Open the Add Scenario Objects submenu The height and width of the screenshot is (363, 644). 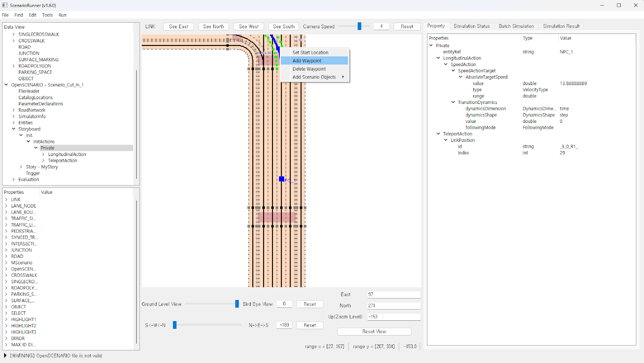pos(314,77)
